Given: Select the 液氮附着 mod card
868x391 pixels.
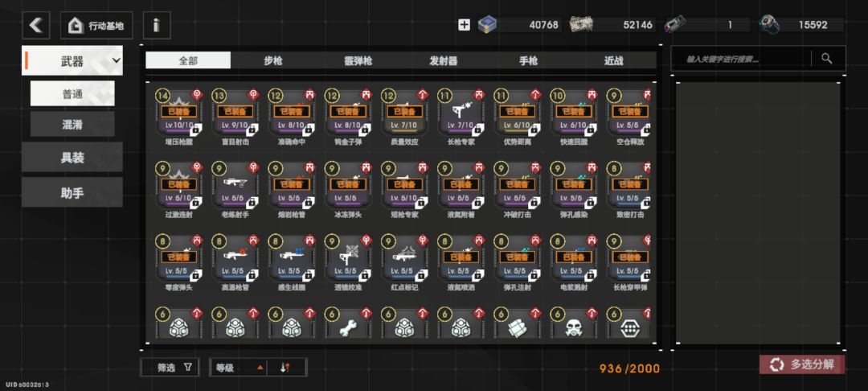Looking at the screenshot, I should [461, 189].
